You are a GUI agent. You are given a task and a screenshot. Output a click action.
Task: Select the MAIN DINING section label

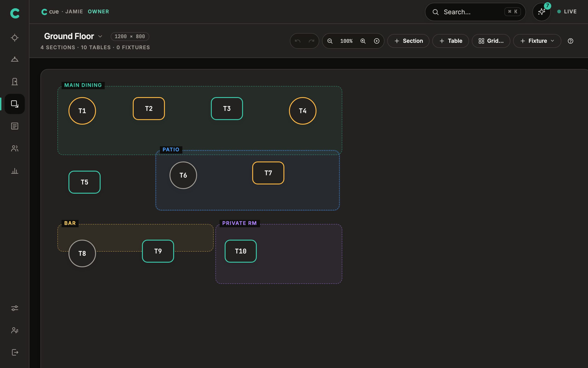pos(83,85)
